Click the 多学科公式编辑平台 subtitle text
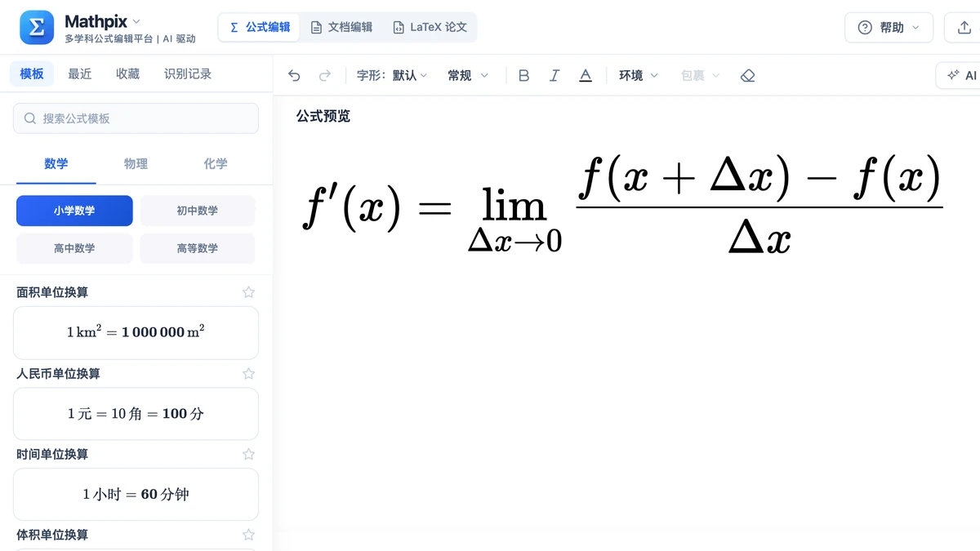This screenshot has height=551, width=980. (x=109, y=38)
